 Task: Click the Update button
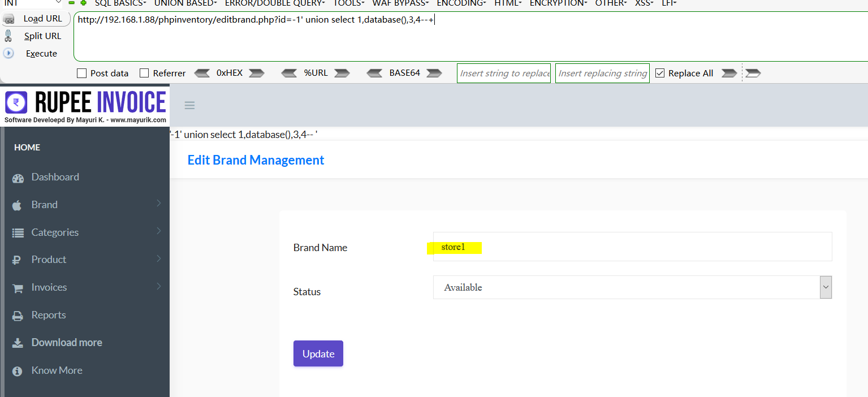coord(318,353)
